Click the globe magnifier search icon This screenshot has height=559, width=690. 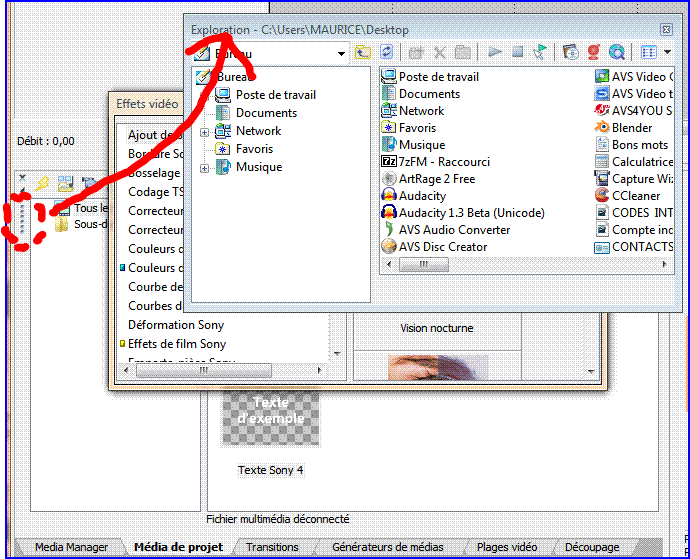click(617, 52)
